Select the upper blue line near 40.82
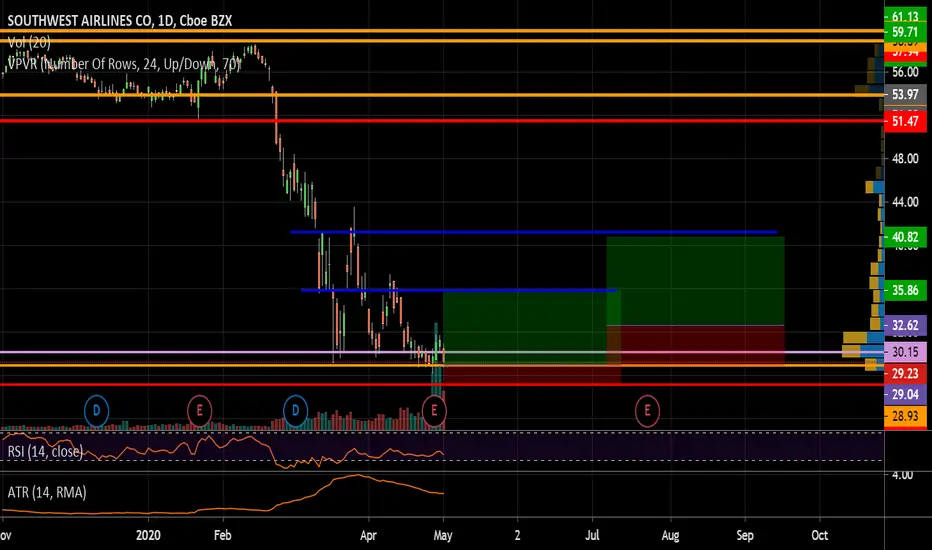932x550 pixels. pyautogui.click(x=533, y=232)
